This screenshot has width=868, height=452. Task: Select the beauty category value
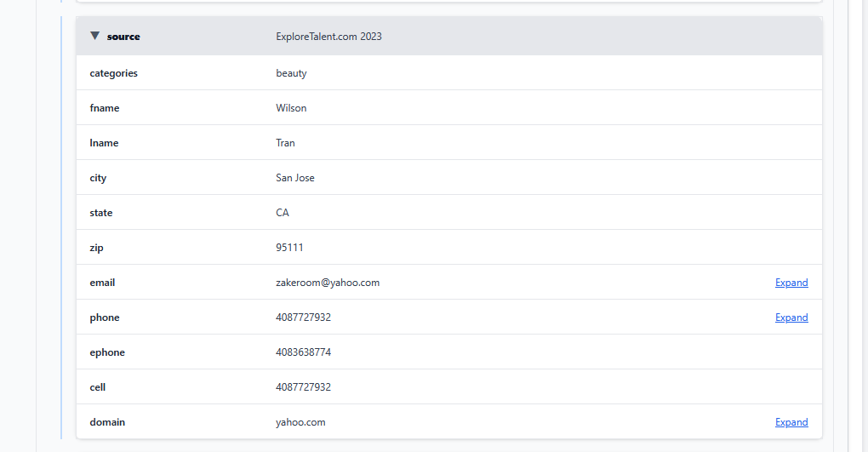tap(291, 73)
